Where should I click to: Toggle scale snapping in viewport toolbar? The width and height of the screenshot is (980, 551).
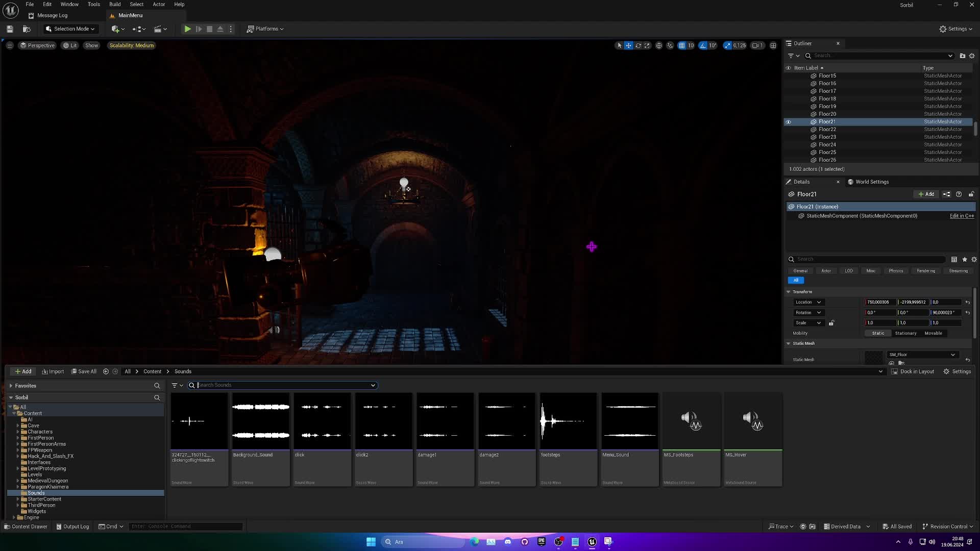[727, 45]
